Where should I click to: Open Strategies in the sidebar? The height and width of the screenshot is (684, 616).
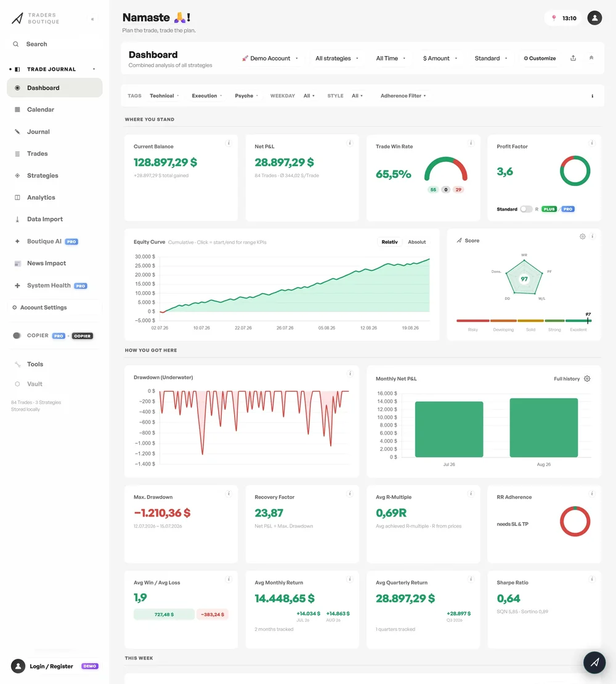pos(55,175)
